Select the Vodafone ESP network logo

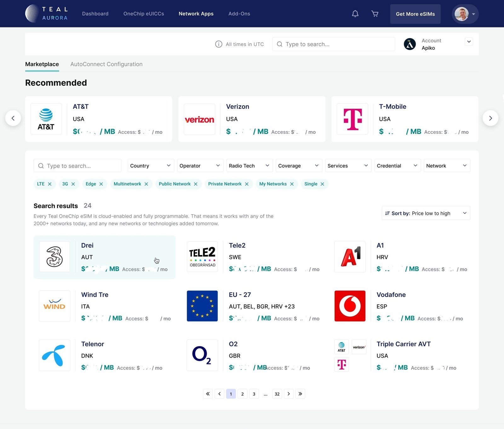[350, 306]
